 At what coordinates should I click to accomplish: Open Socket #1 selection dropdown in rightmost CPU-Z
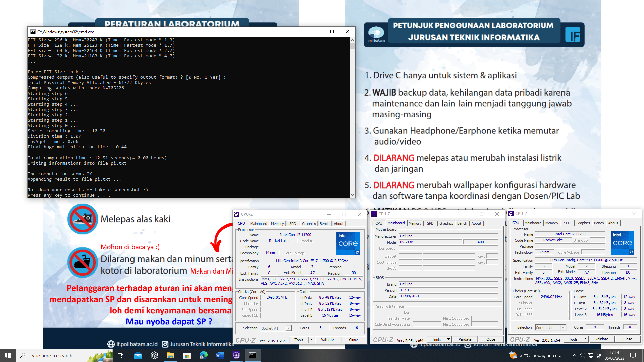pyautogui.click(x=551, y=328)
